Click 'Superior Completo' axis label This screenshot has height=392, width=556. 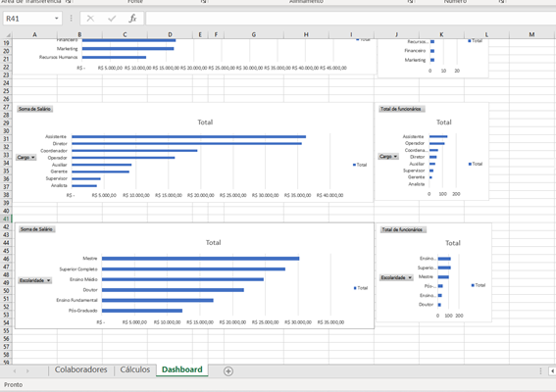[x=78, y=269]
